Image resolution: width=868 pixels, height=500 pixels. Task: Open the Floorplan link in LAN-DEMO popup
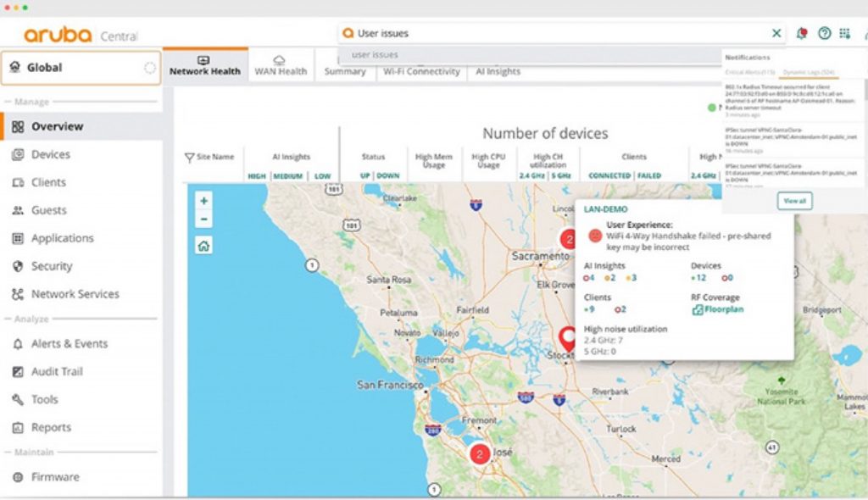(x=717, y=309)
